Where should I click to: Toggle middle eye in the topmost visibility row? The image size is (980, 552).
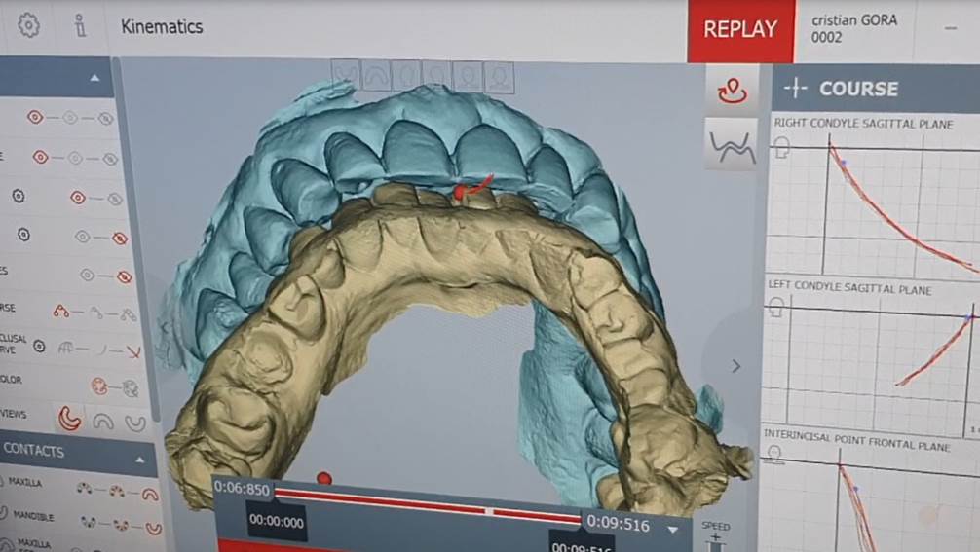(x=70, y=118)
